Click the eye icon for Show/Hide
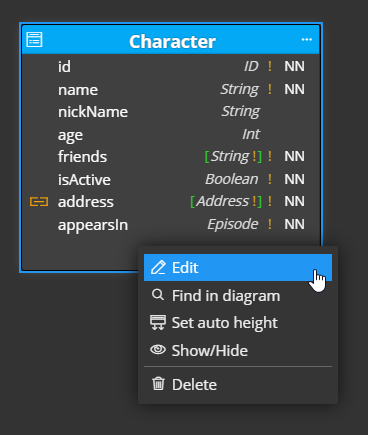This screenshot has height=435, width=368. (x=158, y=350)
